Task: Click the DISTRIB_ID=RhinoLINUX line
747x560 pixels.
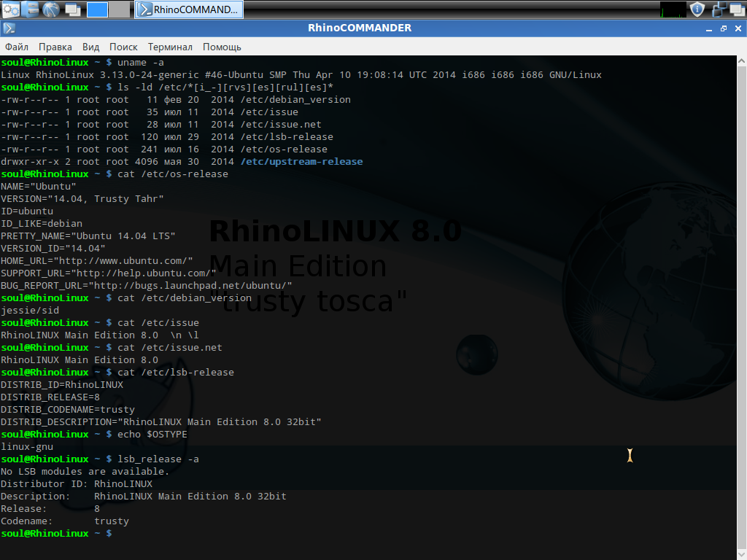Action: tap(62, 385)
